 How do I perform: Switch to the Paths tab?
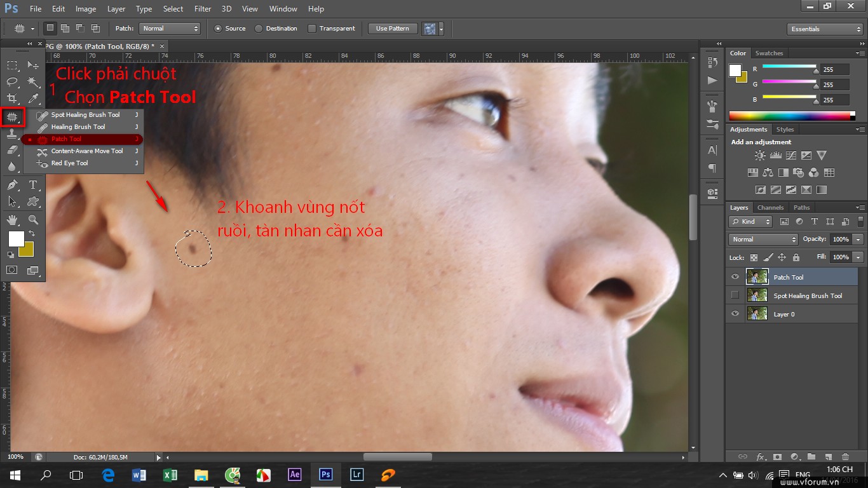[802, 208]
